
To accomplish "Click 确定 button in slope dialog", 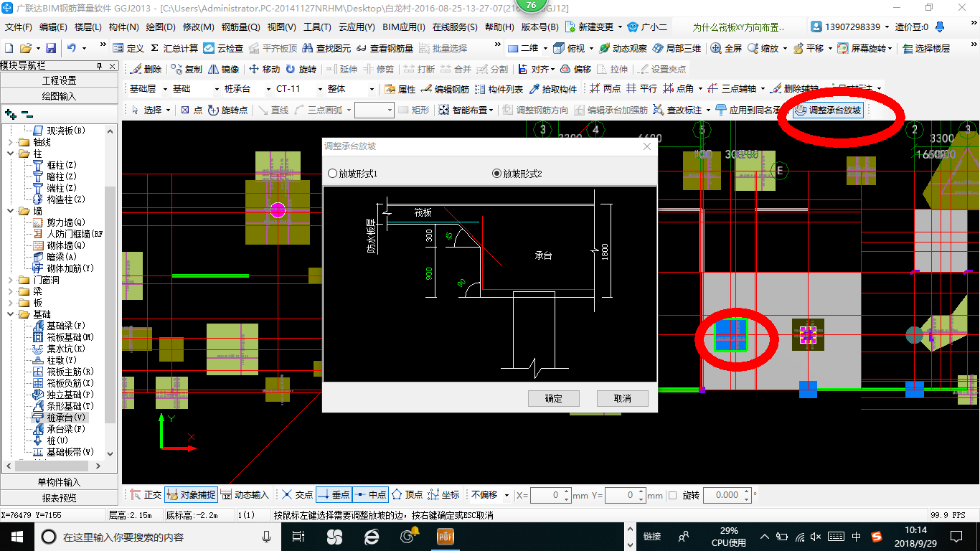I will click(553, 398).
